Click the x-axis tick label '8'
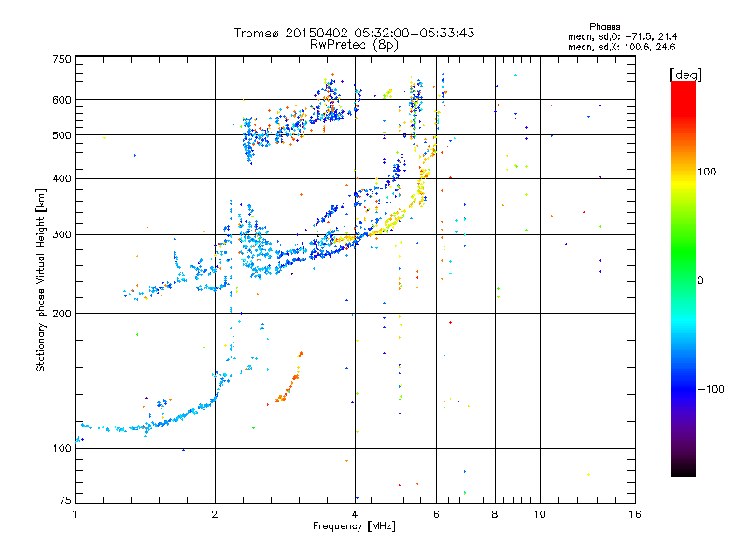 coord(495,514)
